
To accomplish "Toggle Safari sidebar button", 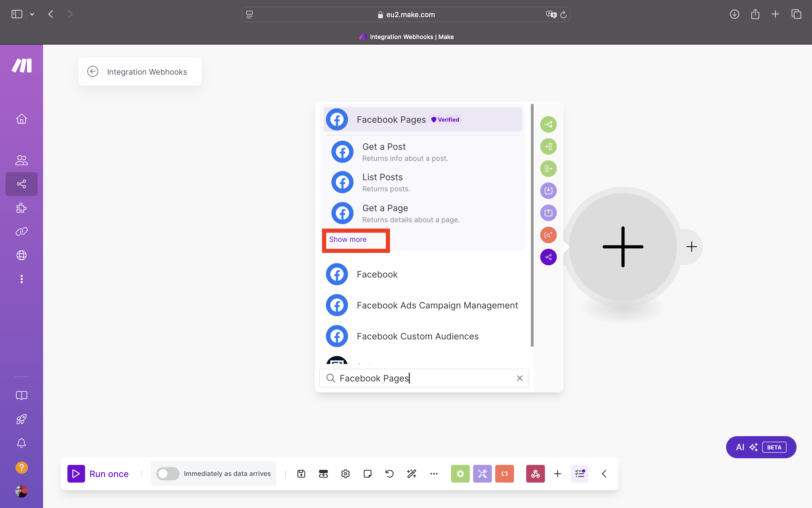I will point(17,14).
